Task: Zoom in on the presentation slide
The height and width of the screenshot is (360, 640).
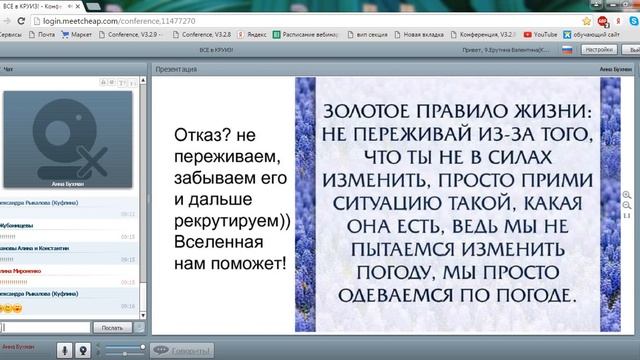Action: [627, 195]
